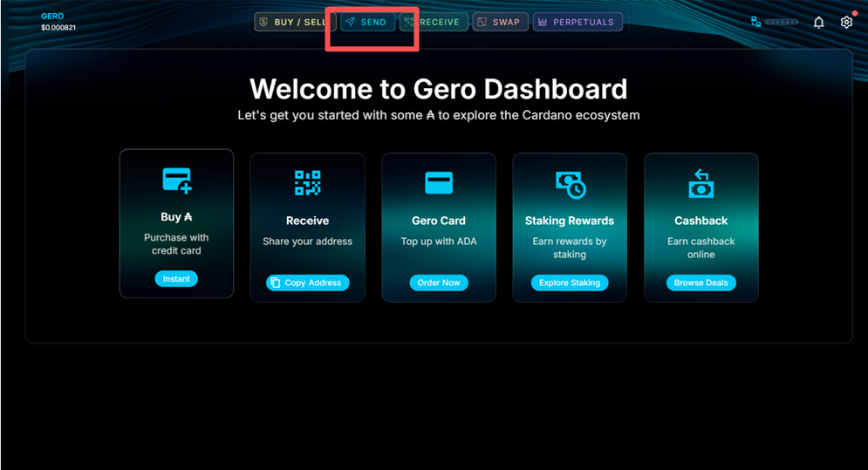Switch to the Swap tab
The image size is (868, 470).
point(500,22)
